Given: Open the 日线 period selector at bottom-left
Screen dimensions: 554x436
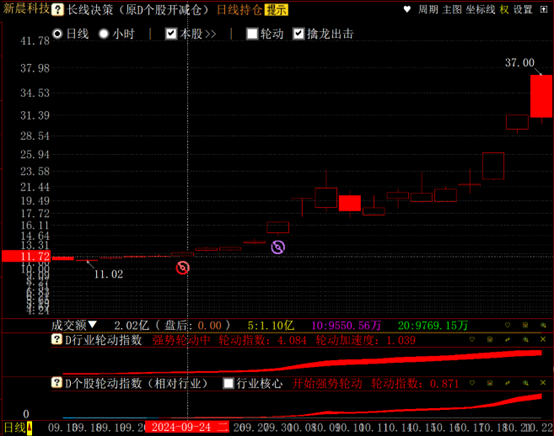Looking at the screenshot, I should [x=18, y=428].
